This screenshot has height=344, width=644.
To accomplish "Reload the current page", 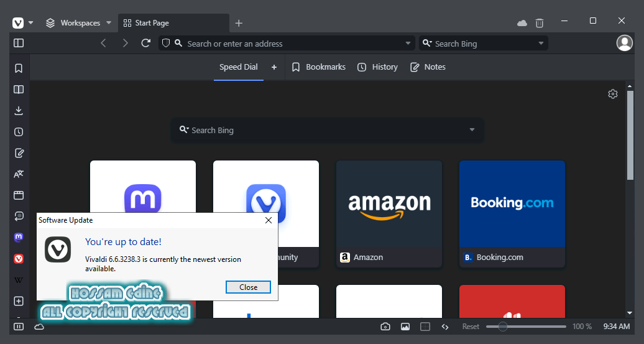I will (146, 43).
